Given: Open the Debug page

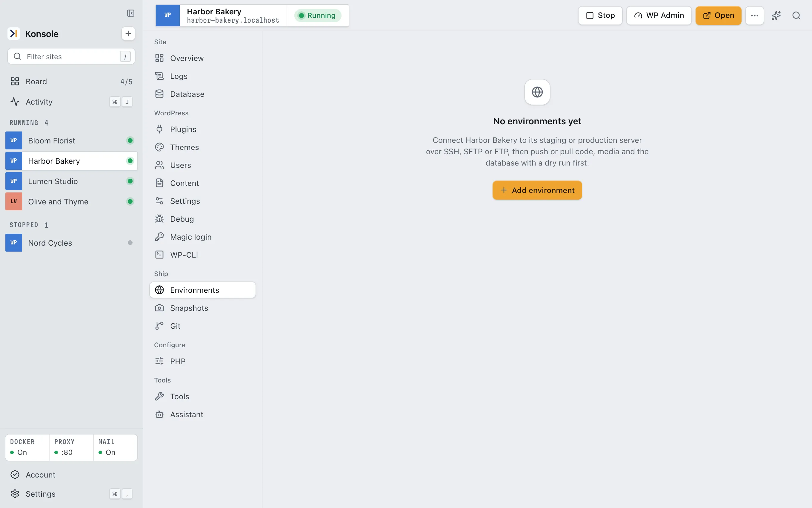Looking at the screenshot, I should tap(203, 219).
